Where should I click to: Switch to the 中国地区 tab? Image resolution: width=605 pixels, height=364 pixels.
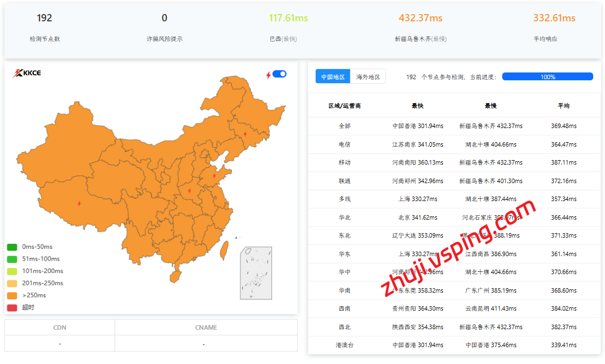(x=333, y=77)
